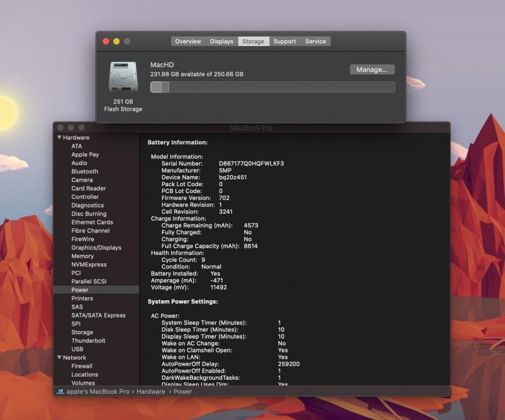
Task: Select the Storage tab
Action: coord(254,41)
